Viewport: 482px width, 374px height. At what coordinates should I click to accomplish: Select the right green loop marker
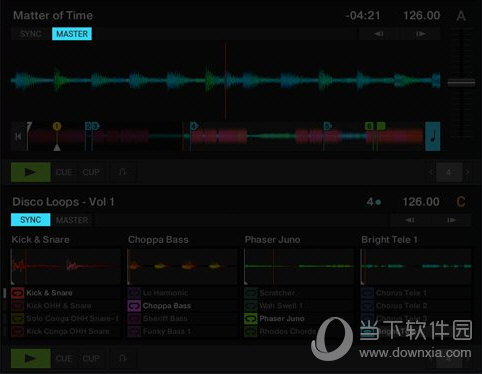(x=381, y=126)
